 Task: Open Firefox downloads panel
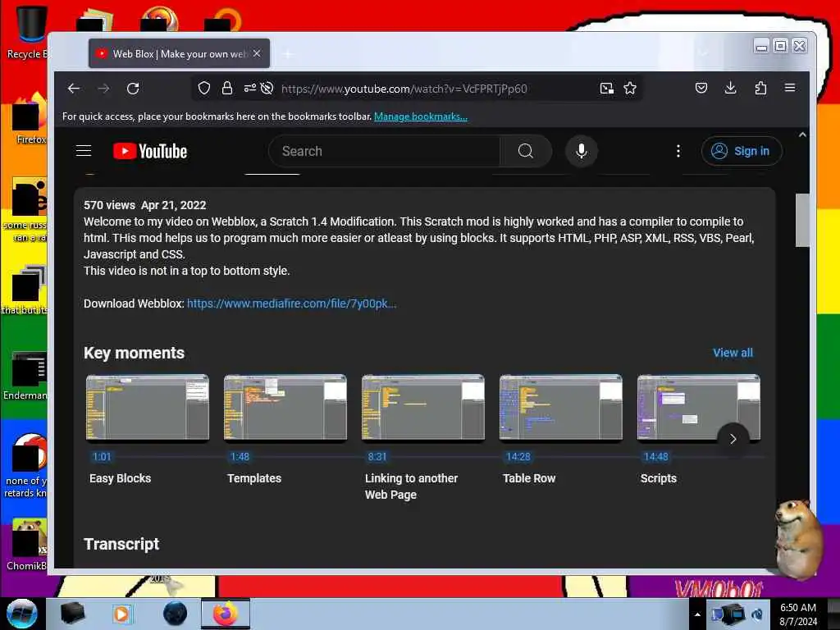[x=730, y=88]
